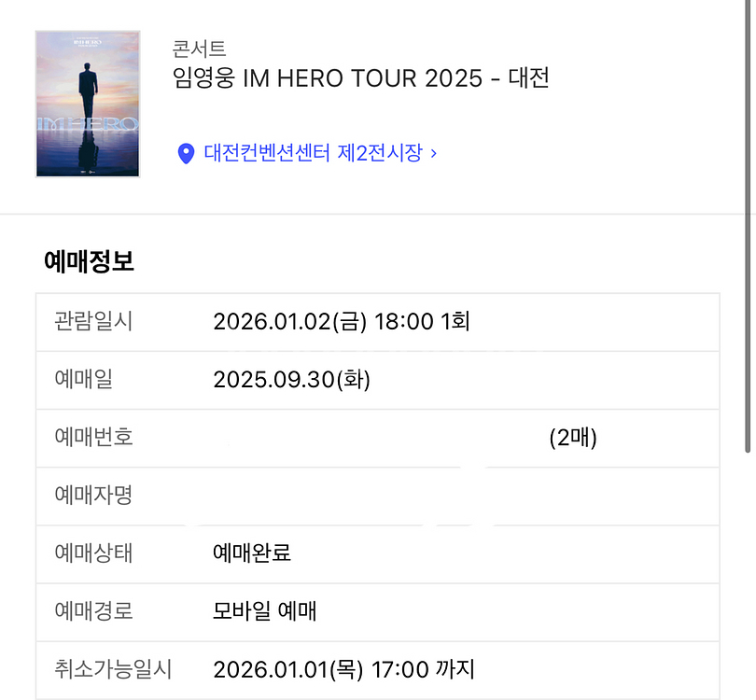The height and width of the screenshot is (700, 756).
Task: Select the 콘서트 category label
Action: [200, 49]
